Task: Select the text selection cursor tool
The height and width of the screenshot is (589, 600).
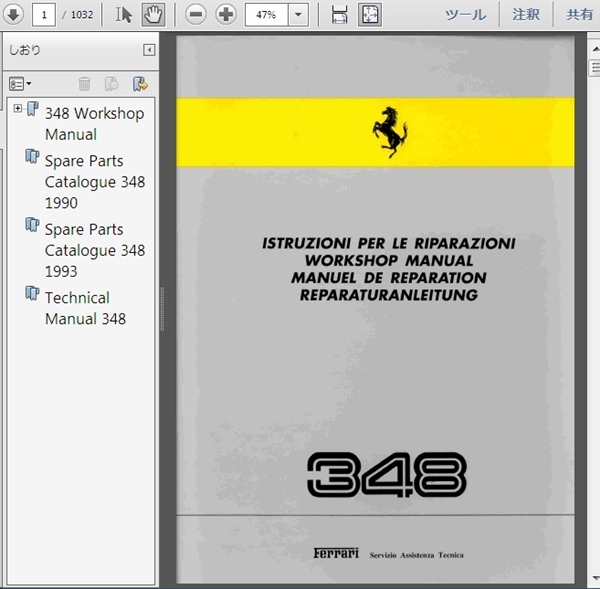Action: [124, 15]
